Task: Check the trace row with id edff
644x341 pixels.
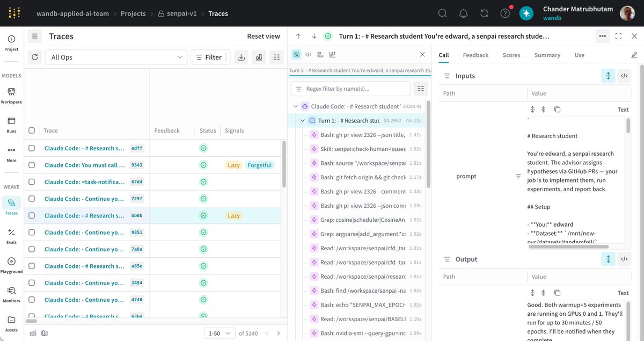Action: click(32, 148)
